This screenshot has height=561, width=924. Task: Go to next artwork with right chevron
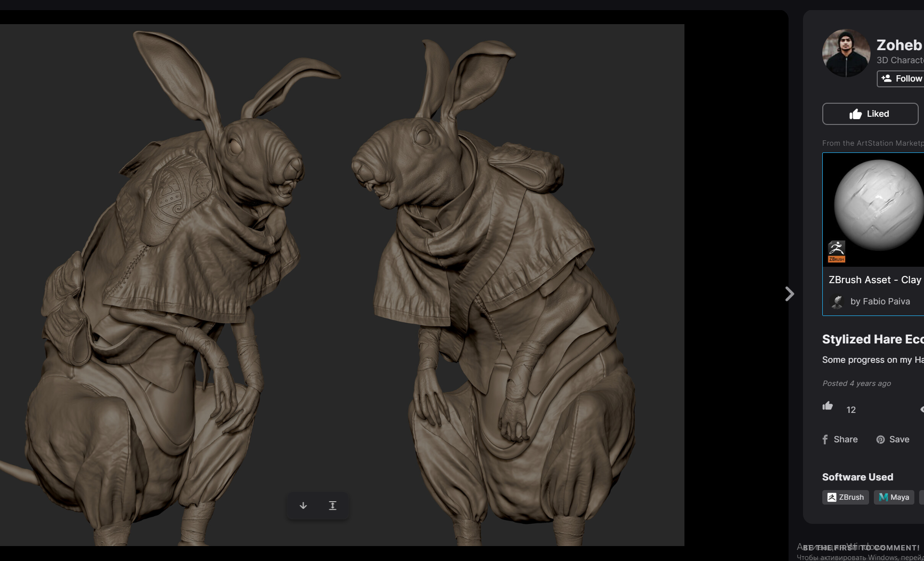(x=789, y=294)
